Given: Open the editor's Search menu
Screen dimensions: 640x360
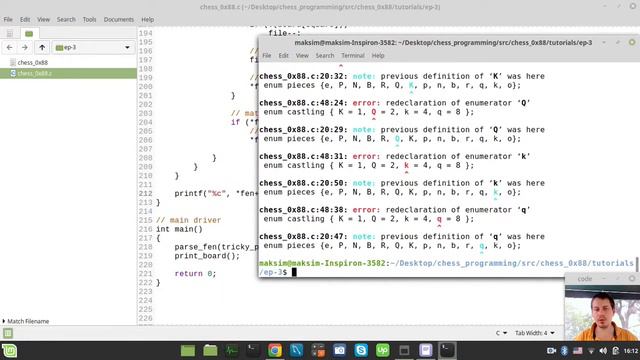Looking at the screenshot, I should pyautogui.click(x=66, y=20).
